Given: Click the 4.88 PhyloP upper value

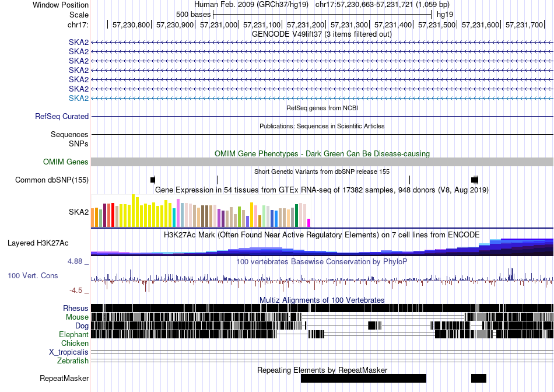Looking at the screenshot, I should 75,261.
